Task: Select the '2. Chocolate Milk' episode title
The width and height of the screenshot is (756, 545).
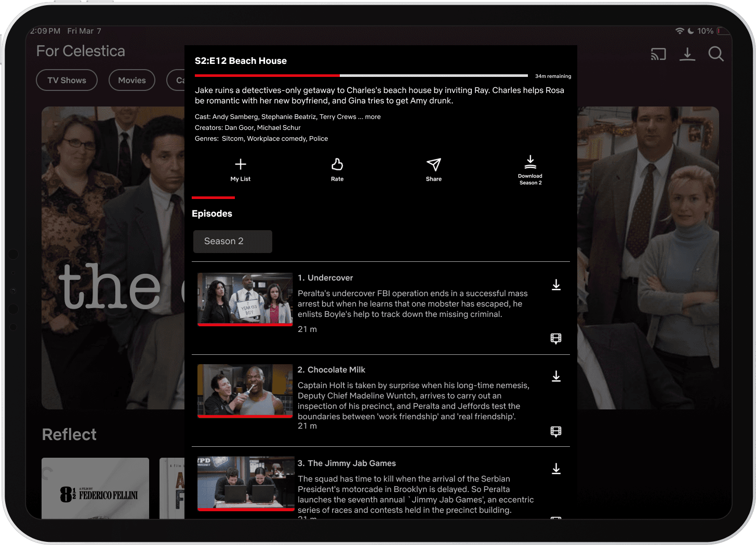Action: (x=331, y=370)
